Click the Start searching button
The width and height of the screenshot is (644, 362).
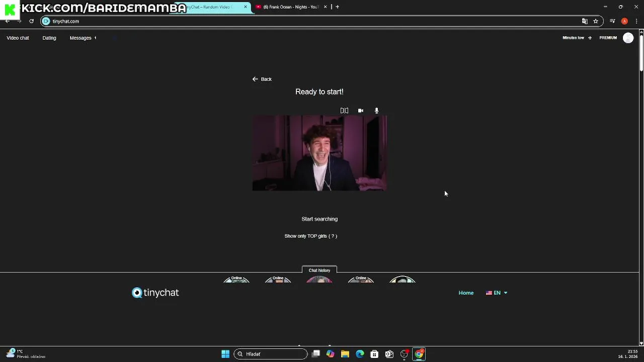click(x=319, y=219)
